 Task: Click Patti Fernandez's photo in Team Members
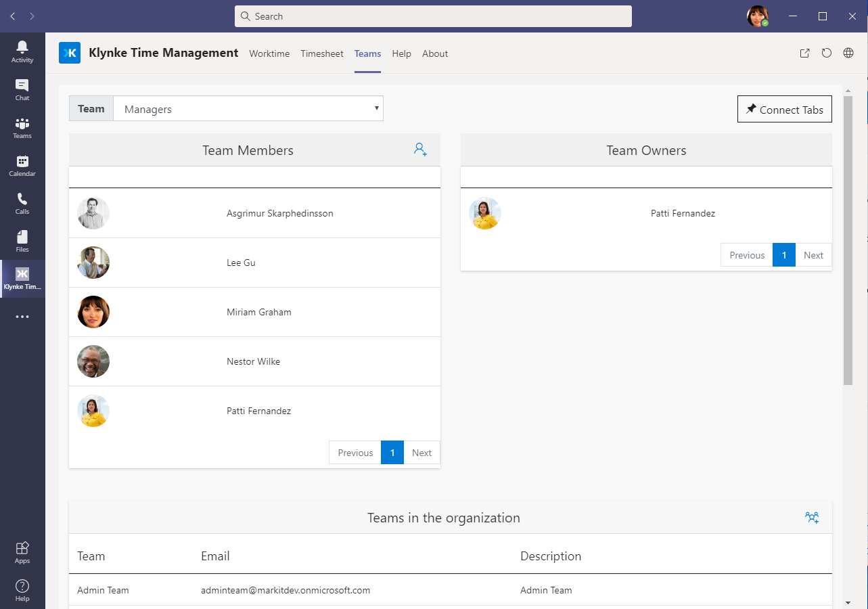[93, 411]
